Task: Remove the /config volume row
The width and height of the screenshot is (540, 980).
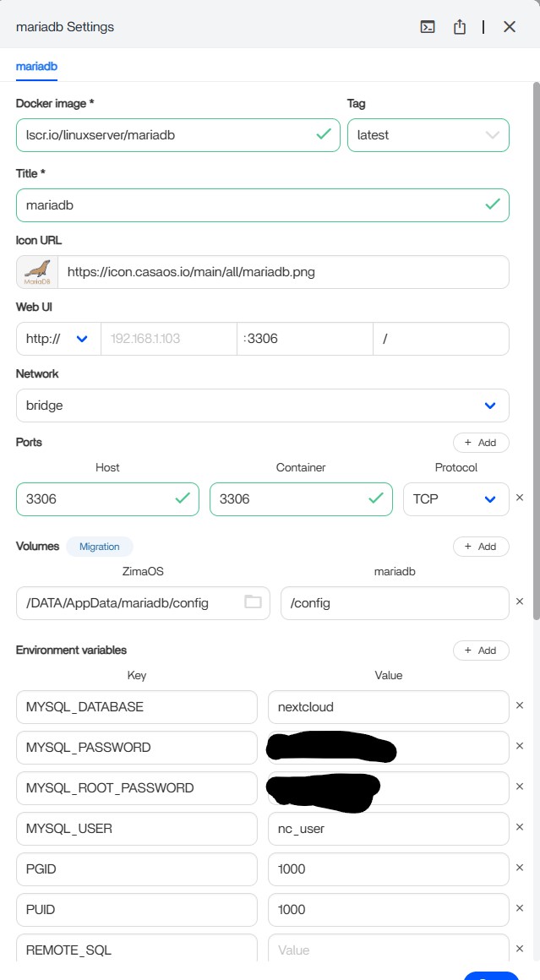Action: click(520, 602)
